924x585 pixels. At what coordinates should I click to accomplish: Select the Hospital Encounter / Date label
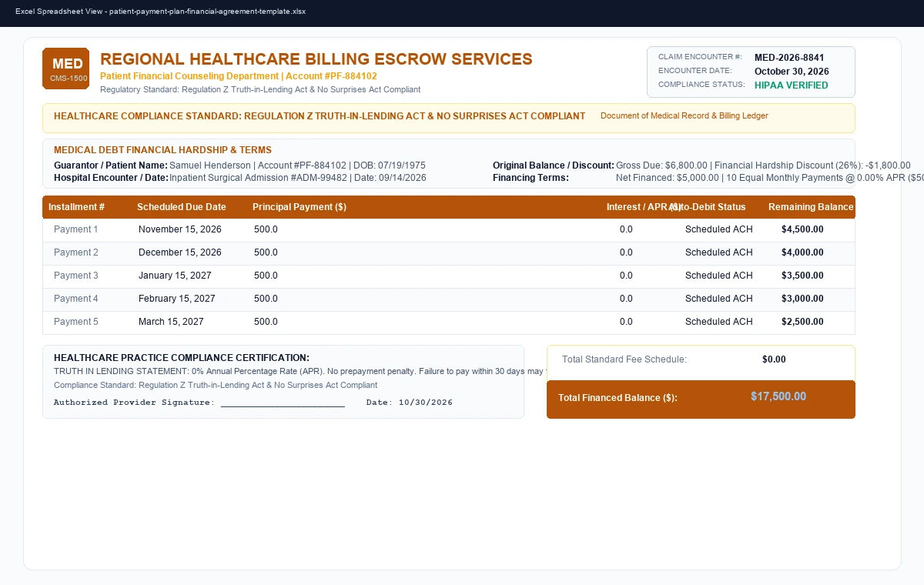111,178
